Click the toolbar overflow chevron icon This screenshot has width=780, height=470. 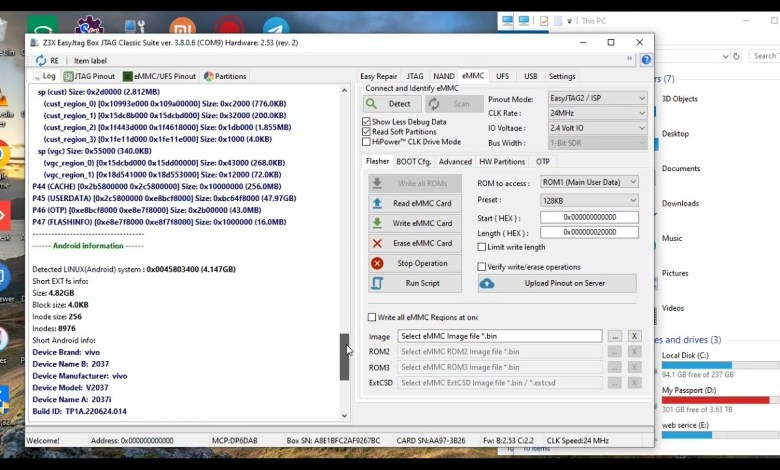pos(629,59)
